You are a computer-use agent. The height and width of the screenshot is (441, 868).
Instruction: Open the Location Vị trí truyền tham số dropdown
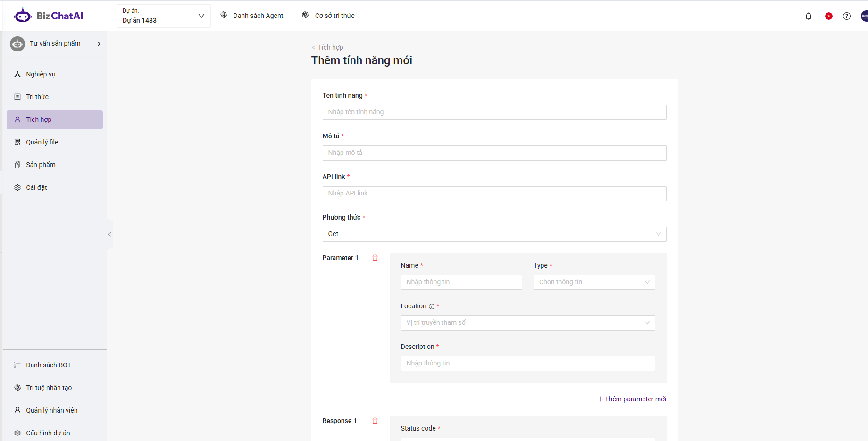528,323
